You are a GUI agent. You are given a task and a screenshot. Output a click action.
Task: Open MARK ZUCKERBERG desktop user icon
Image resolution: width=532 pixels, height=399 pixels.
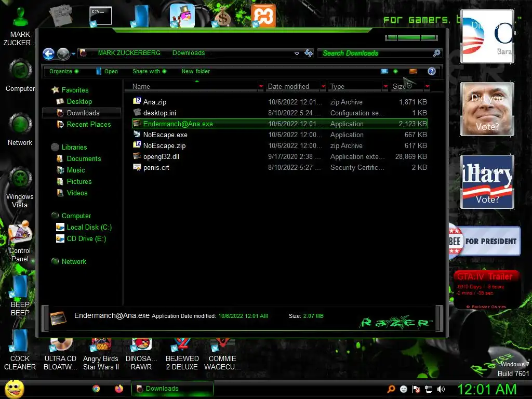click(20, 25)
